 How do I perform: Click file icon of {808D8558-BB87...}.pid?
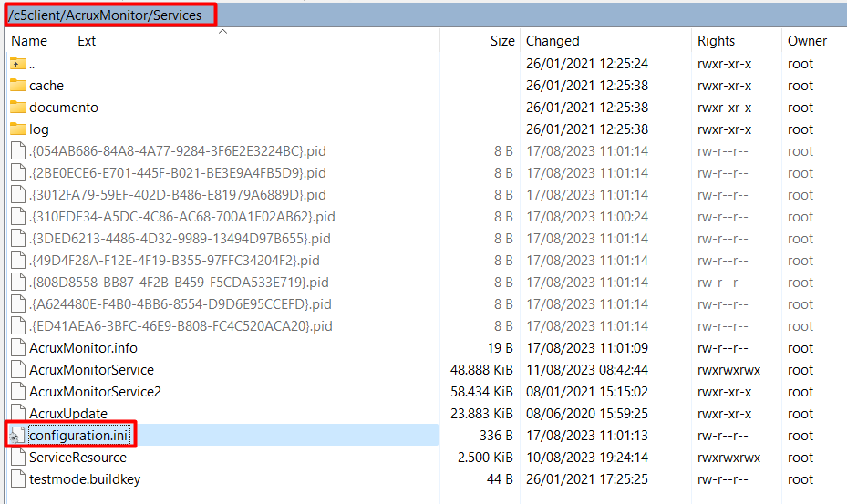[18, 283]
